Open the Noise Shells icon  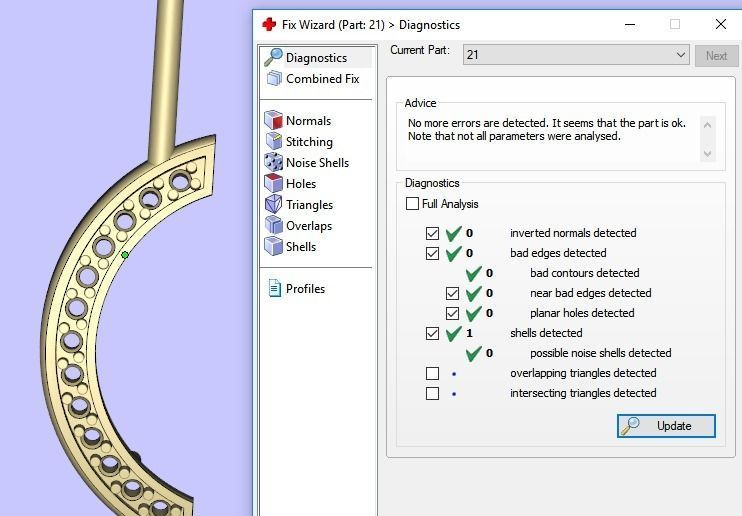coord(274,162)
